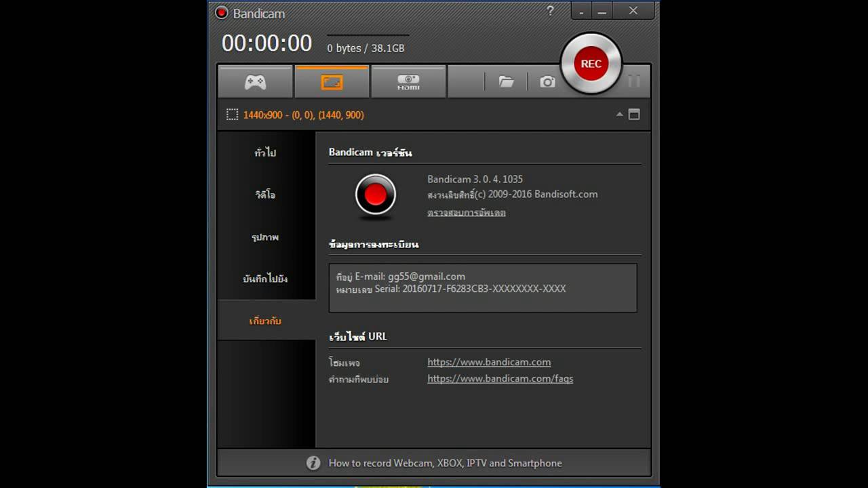Select the เกี่ยวกับ (About) tab
This screenshot has height=488, width=868.
coord(266,321)
